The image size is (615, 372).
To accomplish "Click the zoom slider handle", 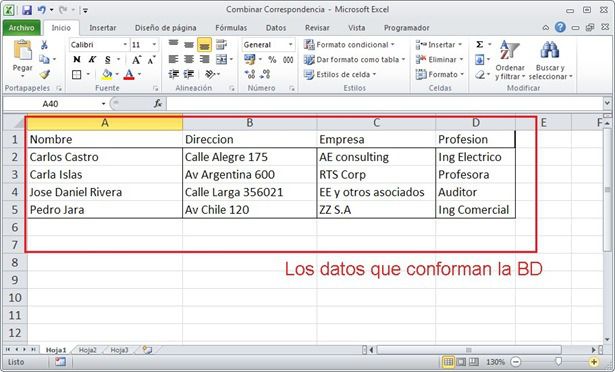I will [558, 362].
